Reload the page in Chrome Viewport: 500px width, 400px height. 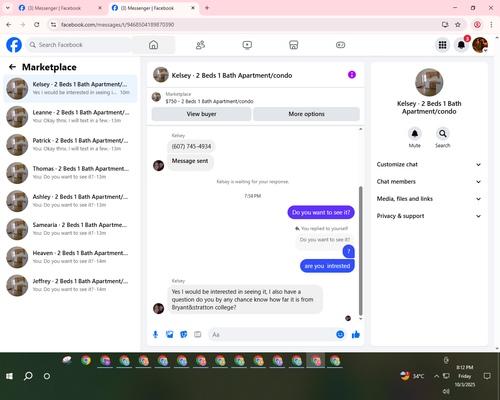pyautogui.click(x=37, y=25)
